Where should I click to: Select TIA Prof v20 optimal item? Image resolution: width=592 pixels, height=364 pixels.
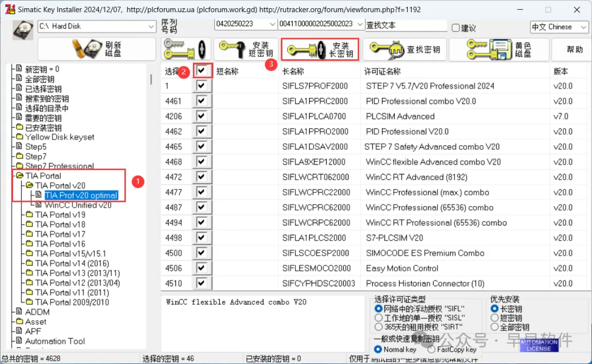point(81,195)
